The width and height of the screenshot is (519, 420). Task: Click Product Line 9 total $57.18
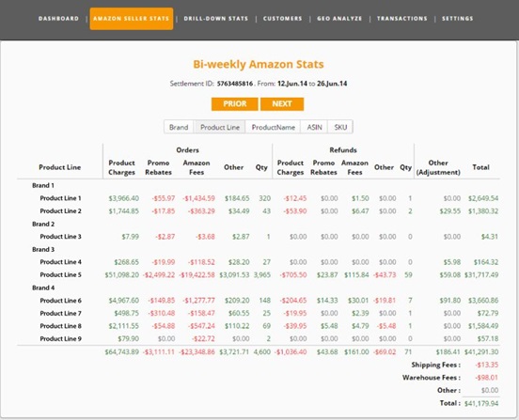coord(488,338)
